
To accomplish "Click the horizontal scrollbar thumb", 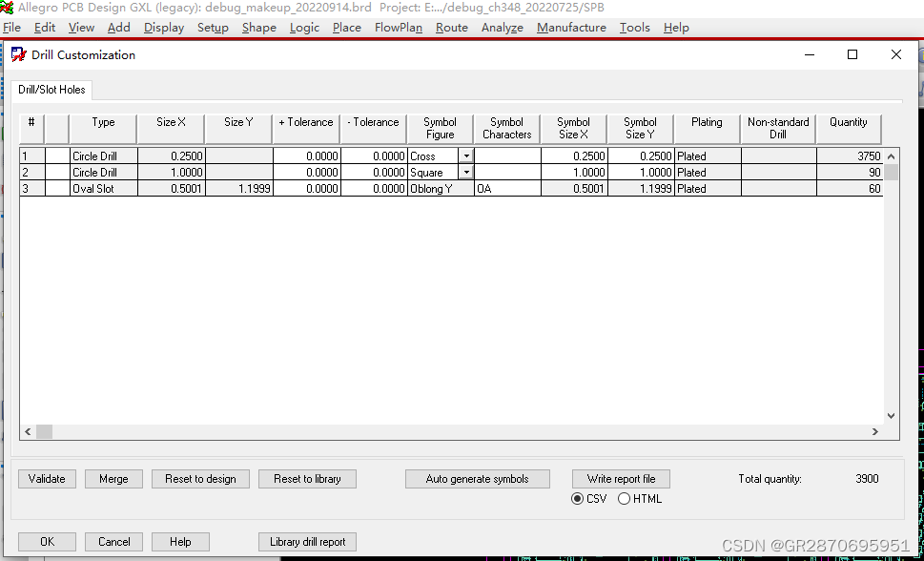I will coord(44,432).
